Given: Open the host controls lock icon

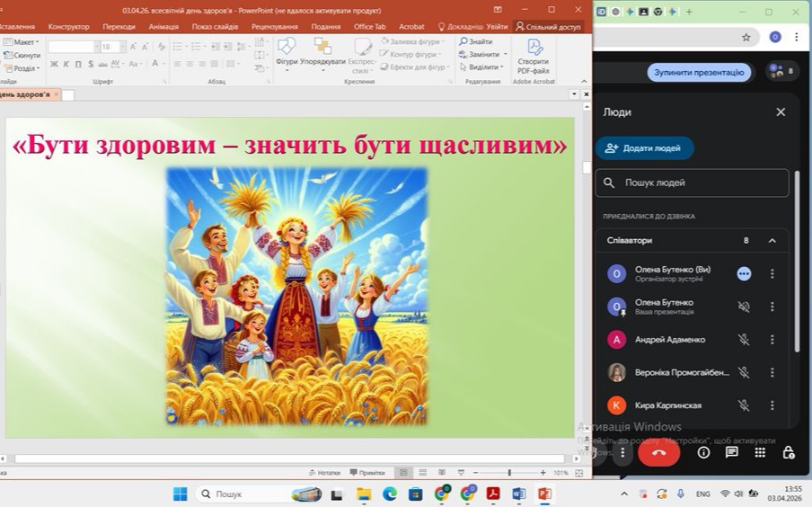Looking at the screenshot, I should pyautogui.click(x=788, y=452).
